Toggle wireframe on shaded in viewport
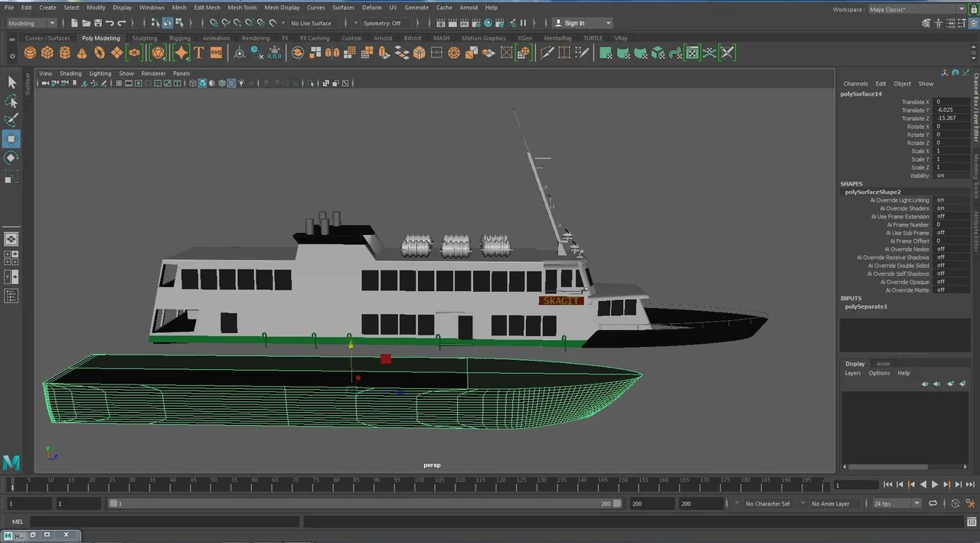The height and width of the screenshot is (543, 980). (221, 83)
